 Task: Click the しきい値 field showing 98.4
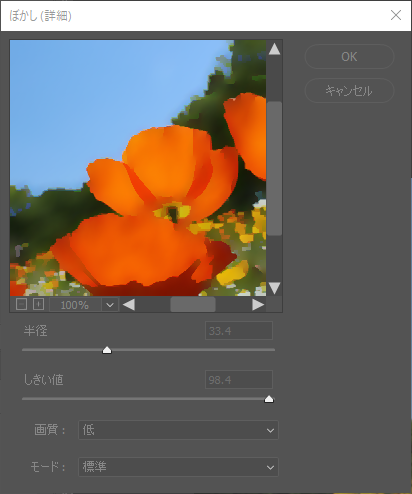coord(239,380)
